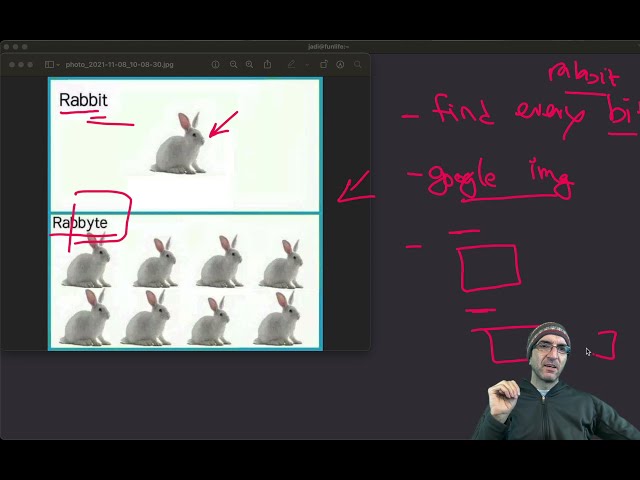This screenshot has width=640, height=480.
Task: Click the 'Rabbyte' heading text in image
Action: [x=80, y=222]
